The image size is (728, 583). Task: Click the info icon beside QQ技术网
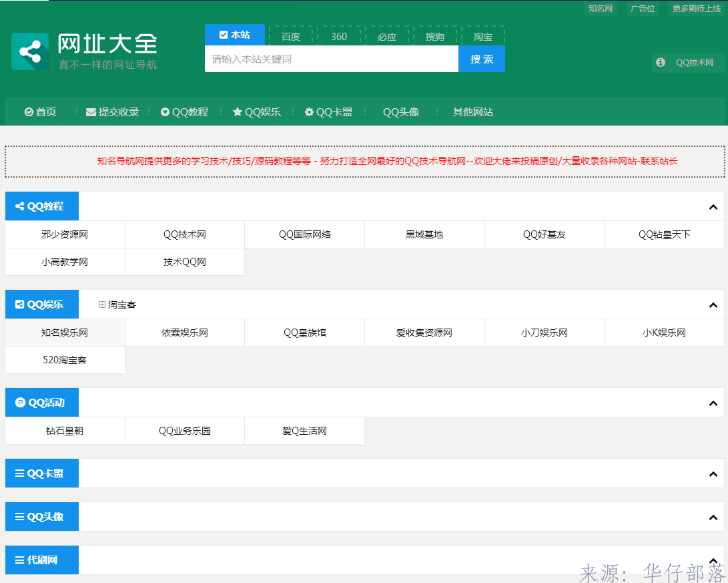pos(661,62)
